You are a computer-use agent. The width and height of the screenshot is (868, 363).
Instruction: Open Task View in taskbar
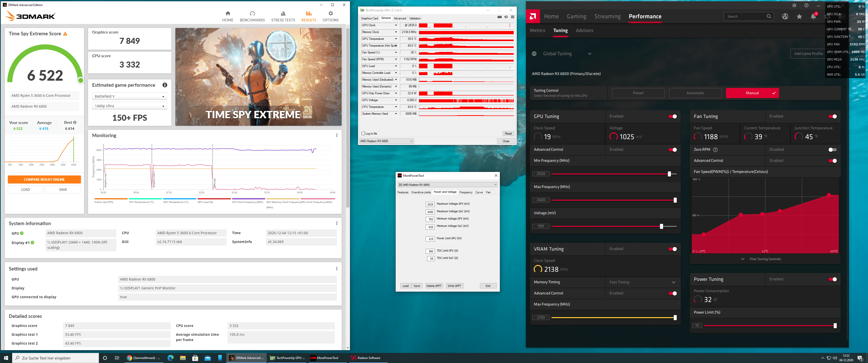coord(117,358)
